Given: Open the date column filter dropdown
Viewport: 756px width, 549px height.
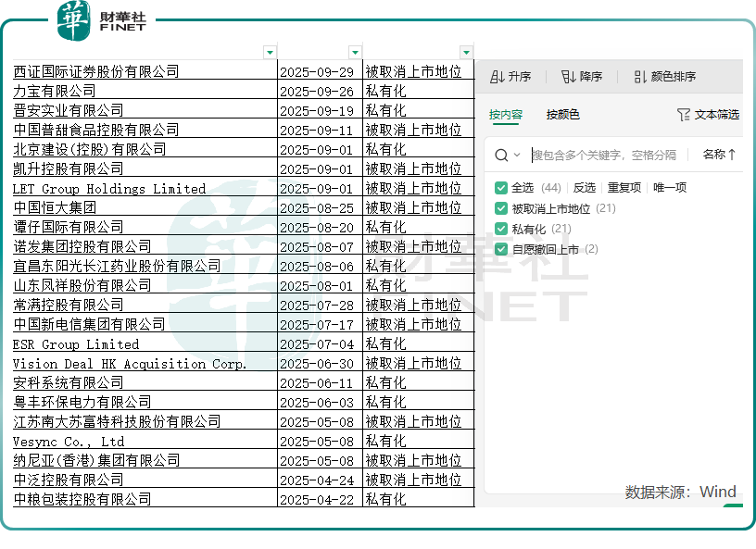Looking at the screenshot, I should (355, 53).
